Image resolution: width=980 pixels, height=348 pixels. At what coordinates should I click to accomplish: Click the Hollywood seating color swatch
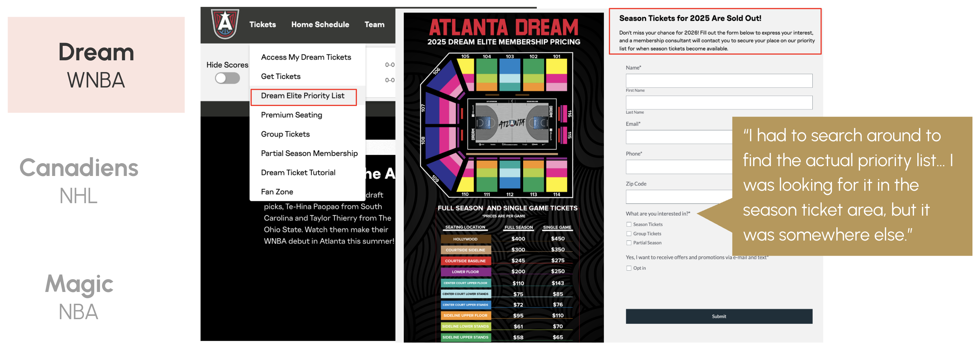click(465, 239)
